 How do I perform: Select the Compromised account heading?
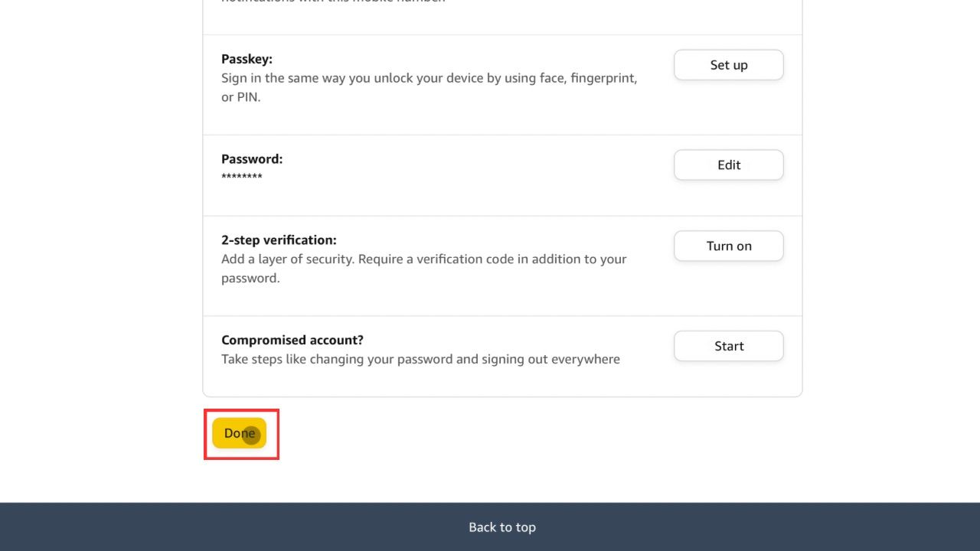tap(292, 340)
